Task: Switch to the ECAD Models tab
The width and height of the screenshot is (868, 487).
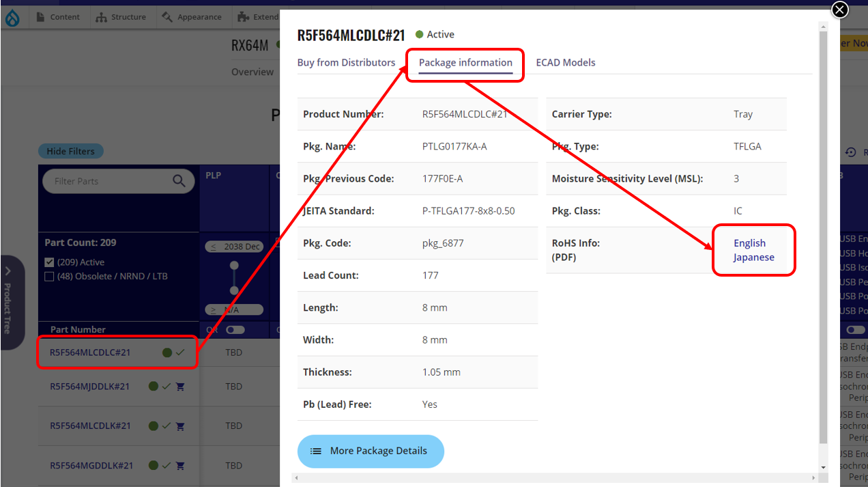Action: 566,62
